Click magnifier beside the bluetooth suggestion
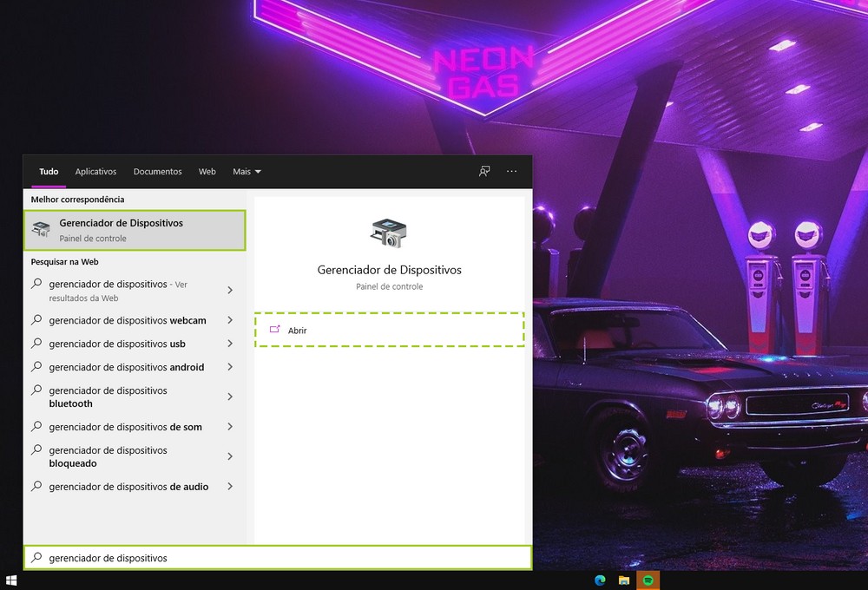 [x=36, y=390]
